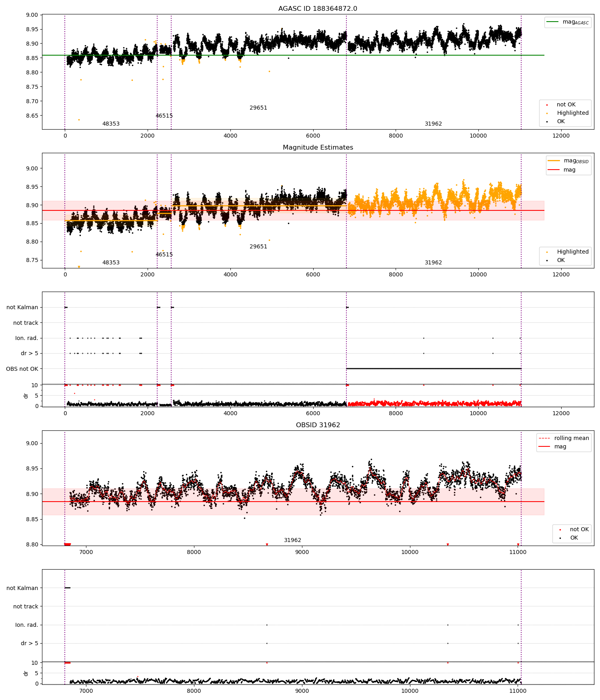
Task: Click obsid label '48353' in AGASC plot
Action: coord(111,124)
